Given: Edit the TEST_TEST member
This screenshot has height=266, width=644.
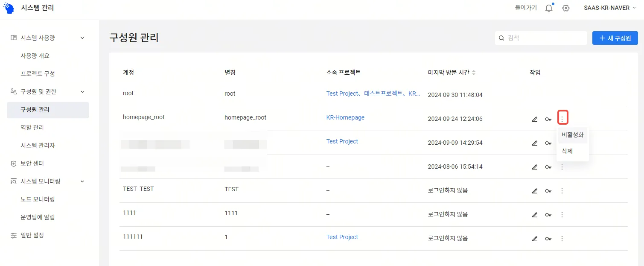Looking at the screenshot, I should click(535, 191).
